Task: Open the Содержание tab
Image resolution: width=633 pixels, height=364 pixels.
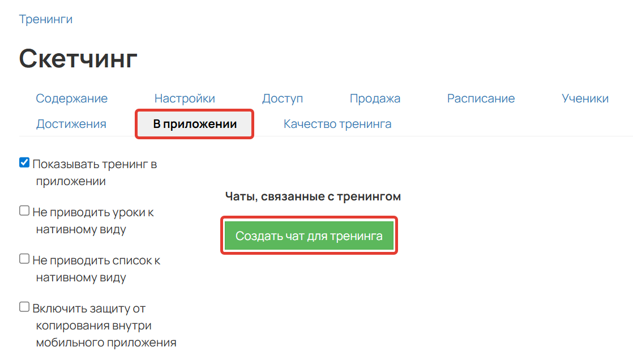Action: point(72,98)
